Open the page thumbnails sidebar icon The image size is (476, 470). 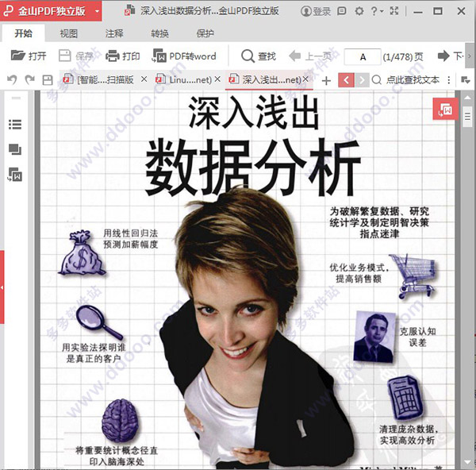[15, 149]
